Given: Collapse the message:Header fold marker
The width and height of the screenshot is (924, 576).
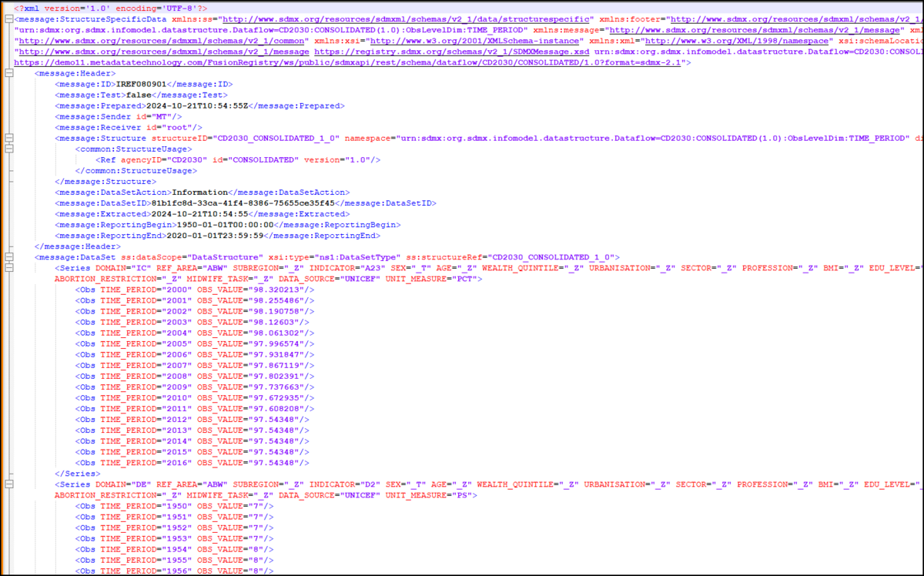Looking at the screenshot, I should tap(8, 73).
